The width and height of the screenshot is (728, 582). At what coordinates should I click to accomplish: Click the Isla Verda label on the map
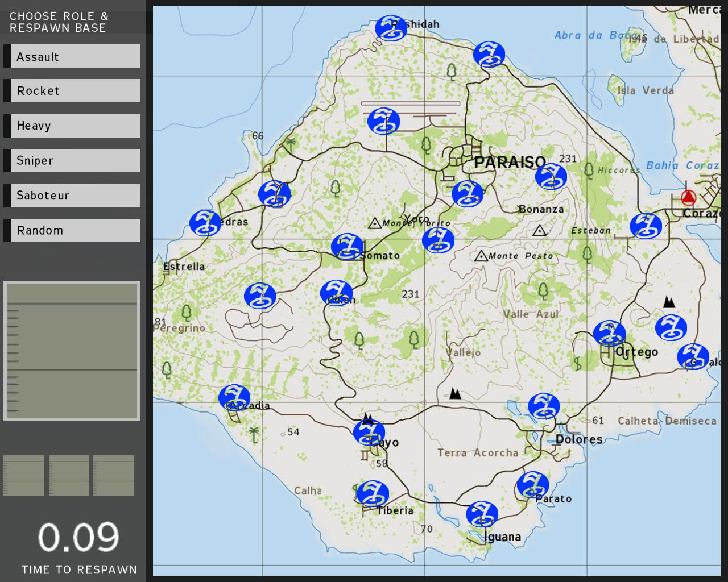646,90
